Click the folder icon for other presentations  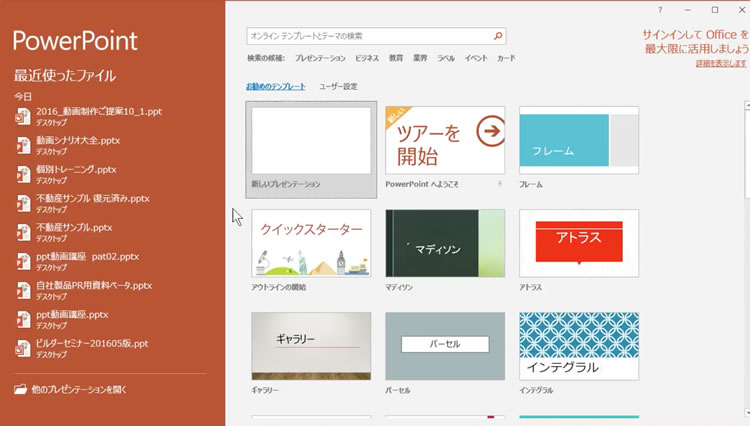click(x=20, y=389)
